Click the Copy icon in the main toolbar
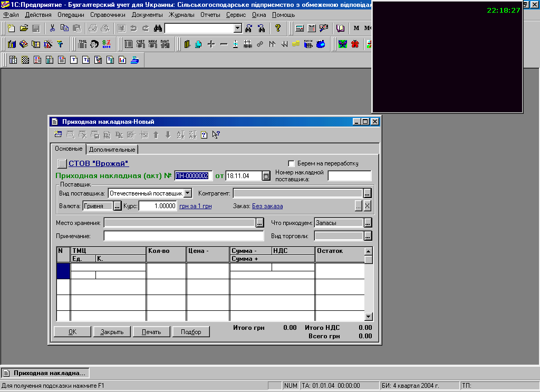The width and height of the screenshot is (540, 392). click(64, 28)
